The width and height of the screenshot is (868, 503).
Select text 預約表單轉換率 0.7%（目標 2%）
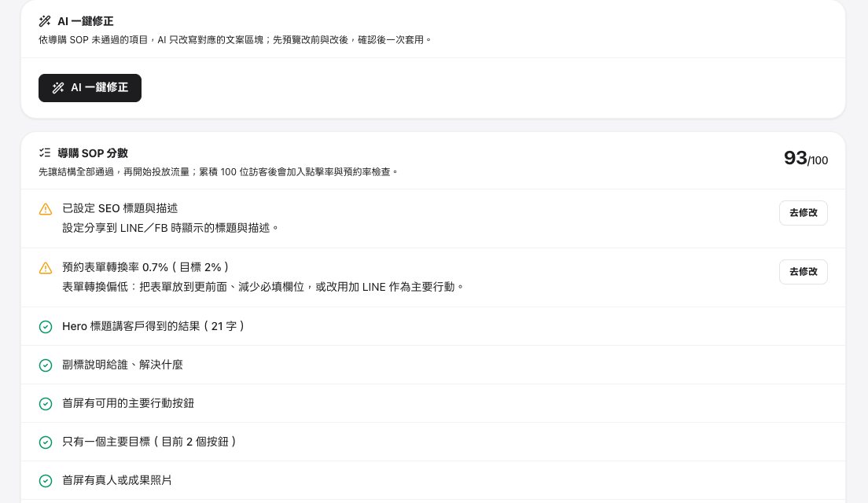pos(145,267)
